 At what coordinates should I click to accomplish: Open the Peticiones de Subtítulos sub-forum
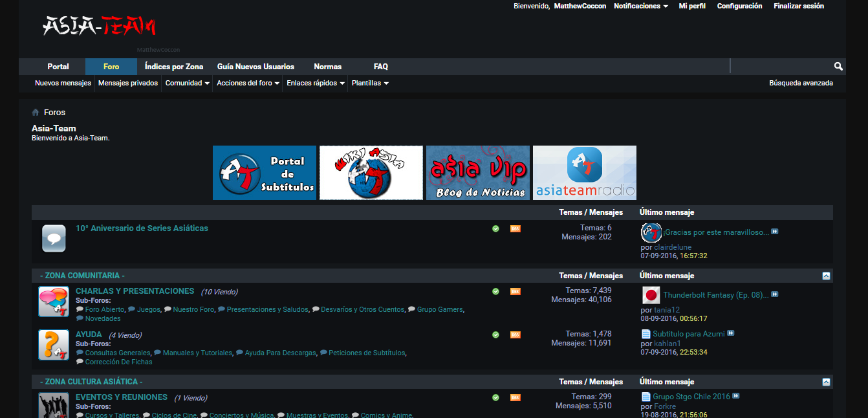367,353
